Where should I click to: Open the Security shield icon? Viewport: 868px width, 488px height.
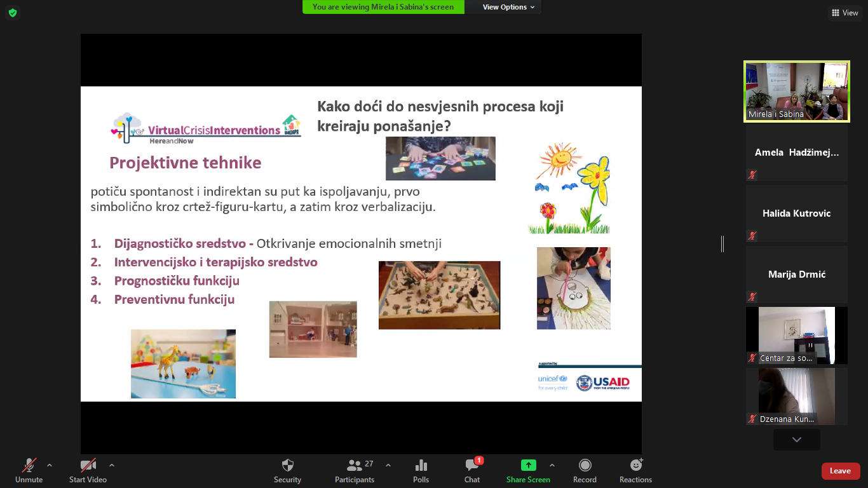click(287, 465)
